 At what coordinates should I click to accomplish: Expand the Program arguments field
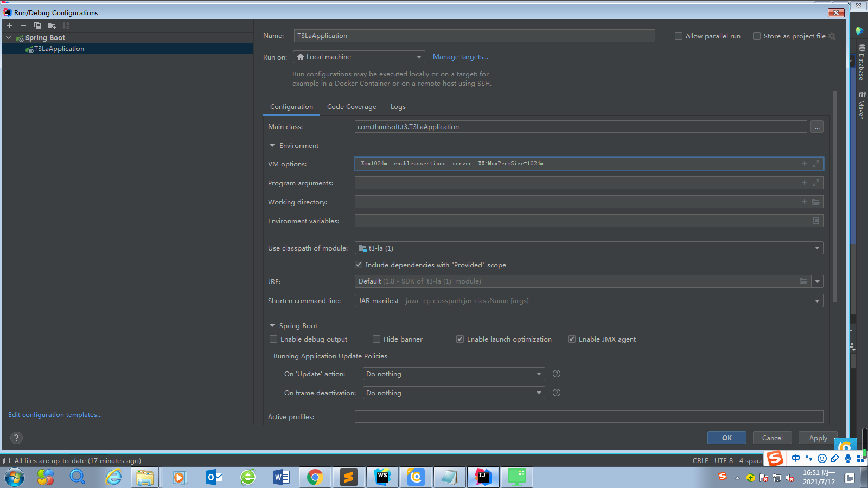pos(816,183)
